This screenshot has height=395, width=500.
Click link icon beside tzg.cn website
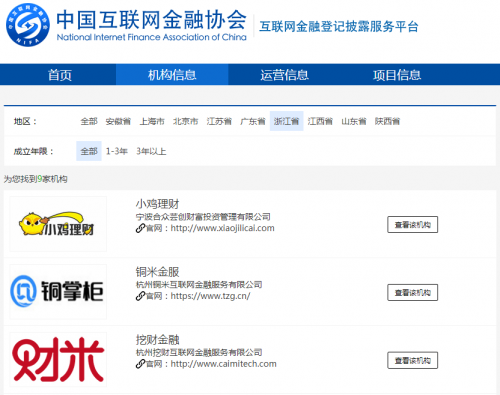pyautogui.click(x=140, y=296)
